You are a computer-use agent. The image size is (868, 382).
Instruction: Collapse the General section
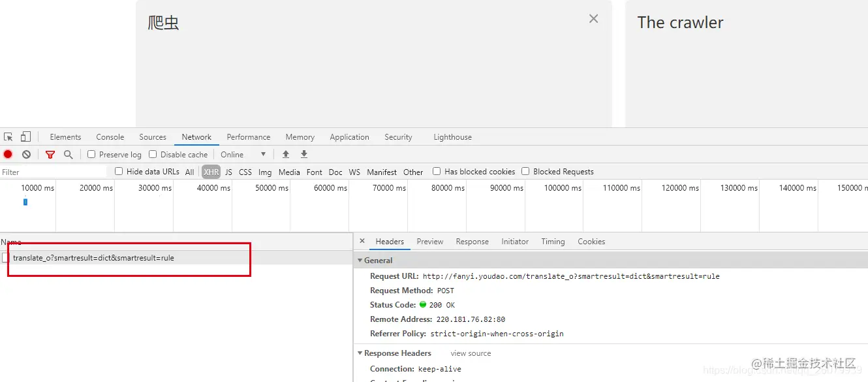[360, 261]
